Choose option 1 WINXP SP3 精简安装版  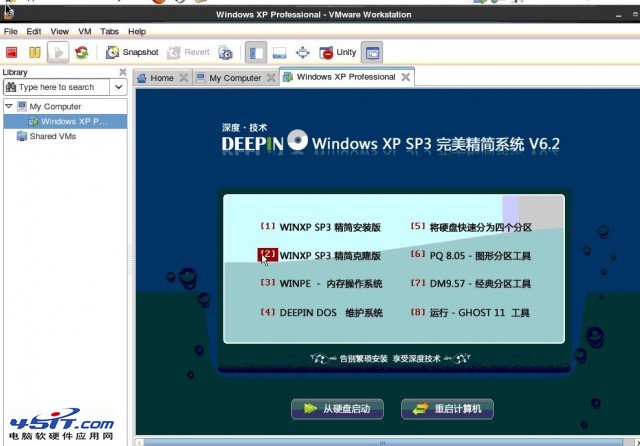coord(320,227)
